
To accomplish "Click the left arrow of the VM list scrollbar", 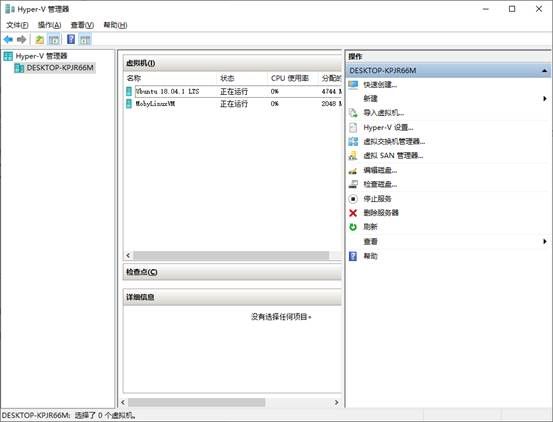I will tap(128, 255).
